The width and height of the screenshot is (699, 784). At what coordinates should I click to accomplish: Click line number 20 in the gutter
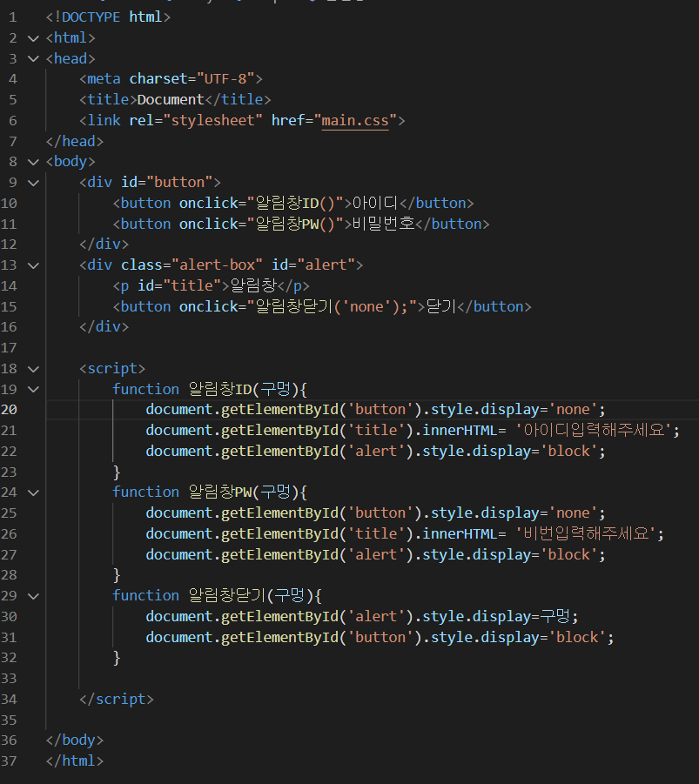pyautogui.click(x=9, y=410)
